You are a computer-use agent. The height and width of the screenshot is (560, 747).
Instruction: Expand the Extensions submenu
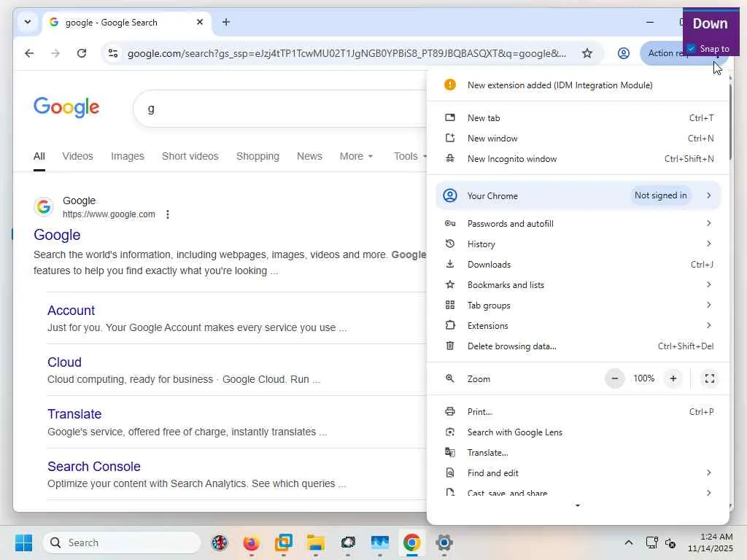pos(578,326)
